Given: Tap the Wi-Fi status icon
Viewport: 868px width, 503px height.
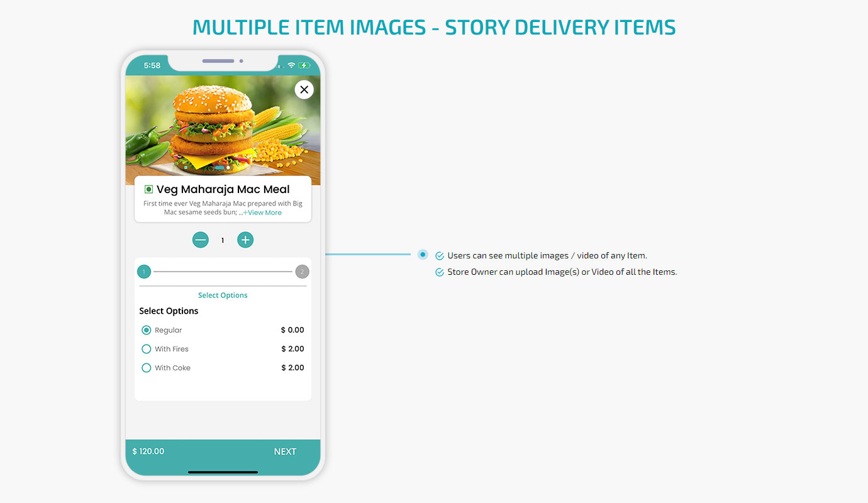Looking at the screenshot, I should (291, 65).
